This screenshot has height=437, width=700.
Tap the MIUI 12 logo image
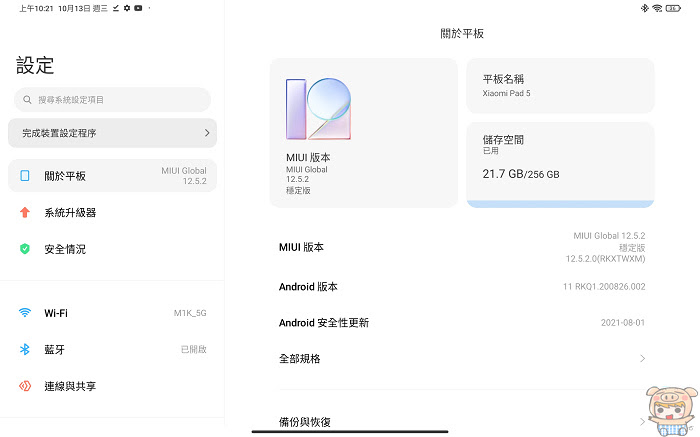[318, 108]
